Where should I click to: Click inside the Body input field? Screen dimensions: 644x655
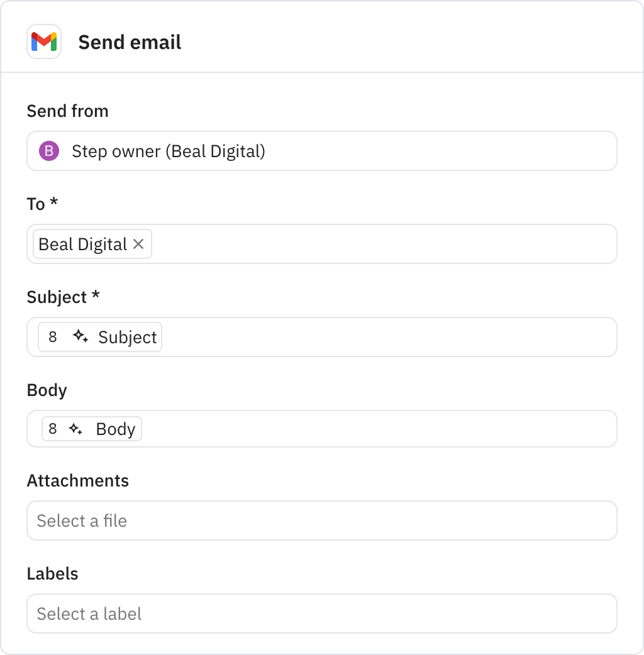point(377,429)
